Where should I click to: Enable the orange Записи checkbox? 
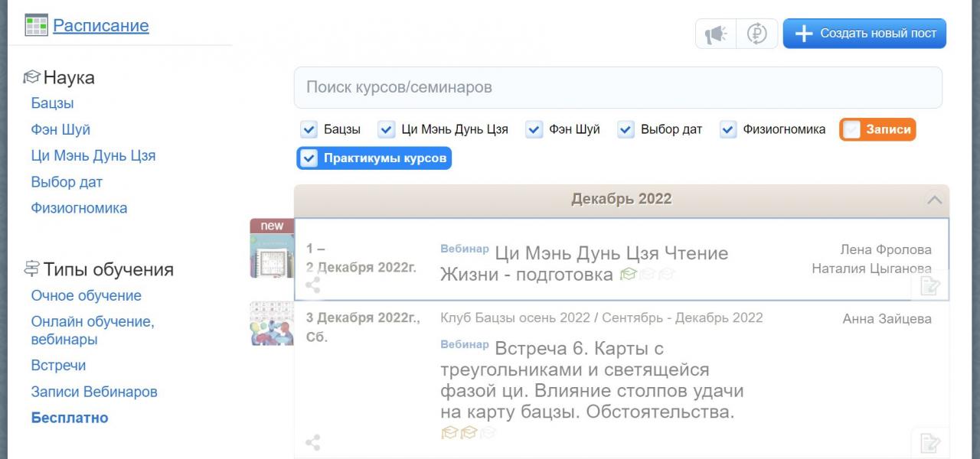851,129
